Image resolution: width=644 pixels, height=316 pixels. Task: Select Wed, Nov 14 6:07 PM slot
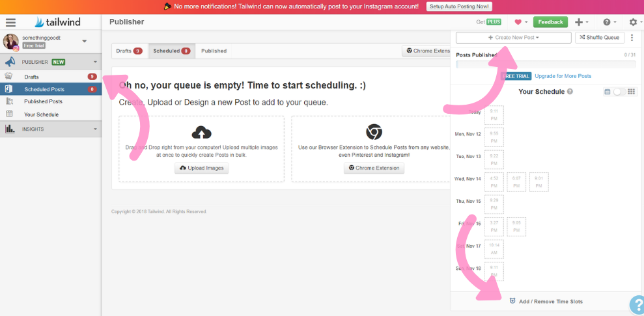(x=516, y=182)
